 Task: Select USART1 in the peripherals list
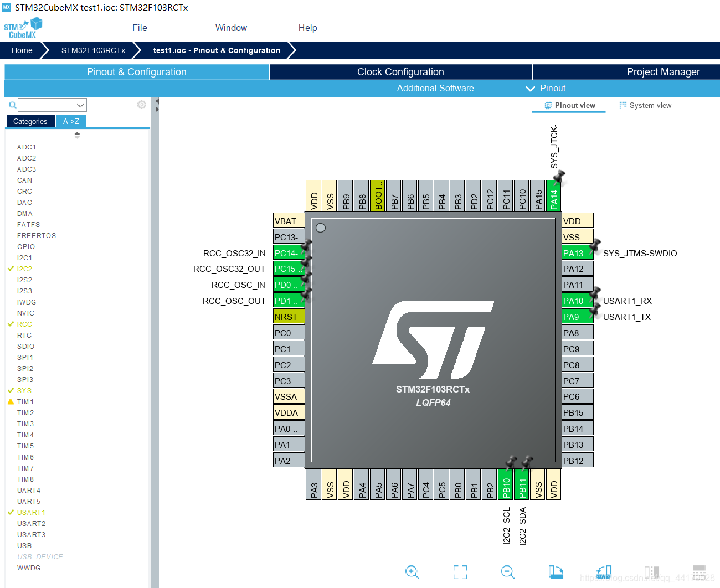click(32, 512)
